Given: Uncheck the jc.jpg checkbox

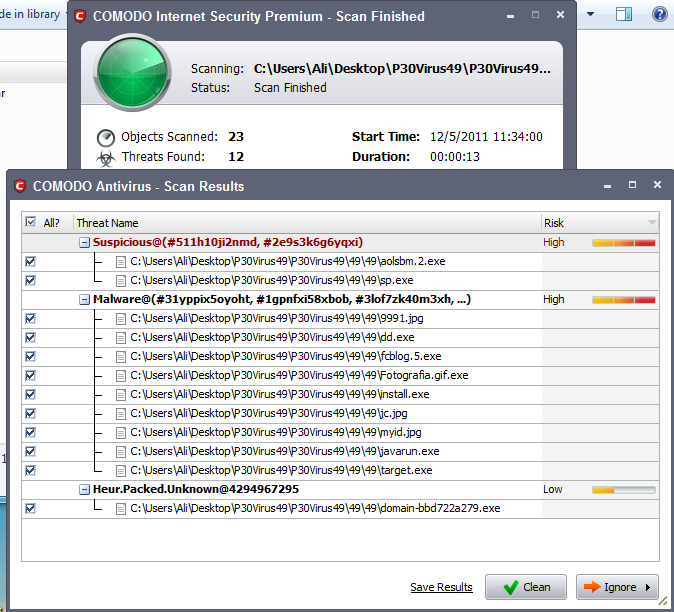Looking at the screenshot, I should coord(30,413).
